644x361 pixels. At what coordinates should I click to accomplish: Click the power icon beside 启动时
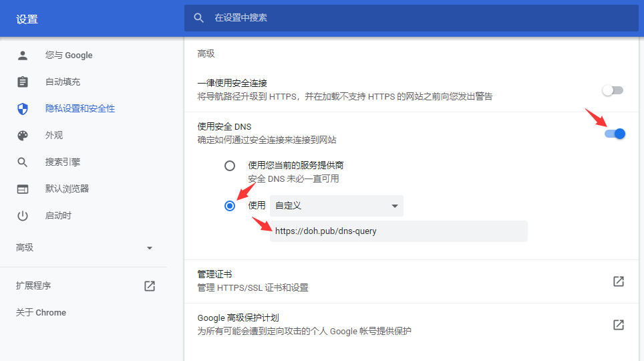point(23,215)
